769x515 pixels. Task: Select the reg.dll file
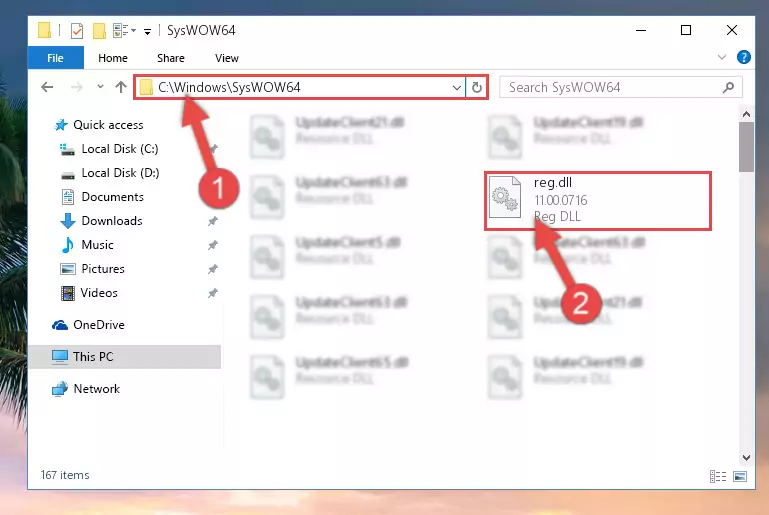[x=598, y=201]
